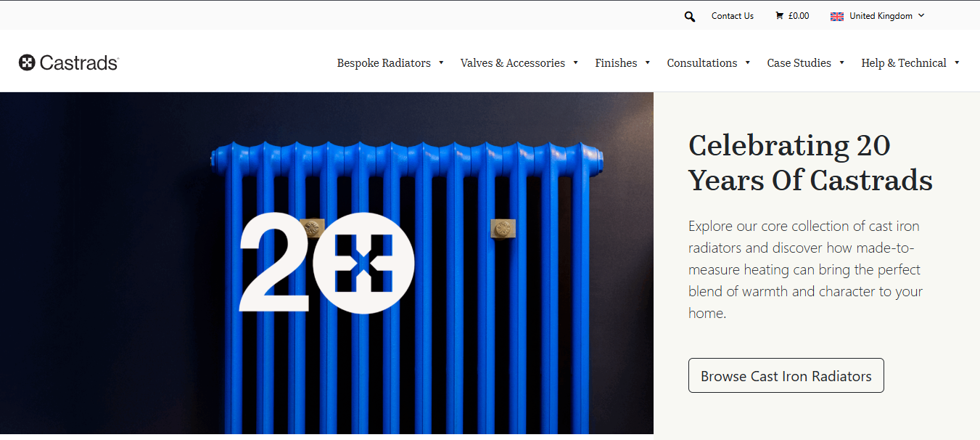This screenshot has width=980, height=440.
Task: Expand the Bespoke Radiators dropdown arrow
Action: coord(441,63)
